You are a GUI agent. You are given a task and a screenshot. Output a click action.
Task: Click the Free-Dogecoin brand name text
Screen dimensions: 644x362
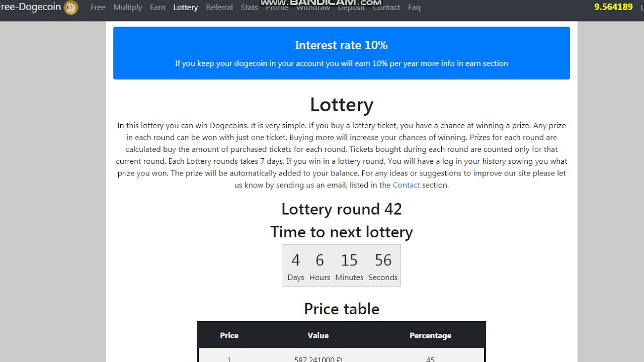coord(30,7)
